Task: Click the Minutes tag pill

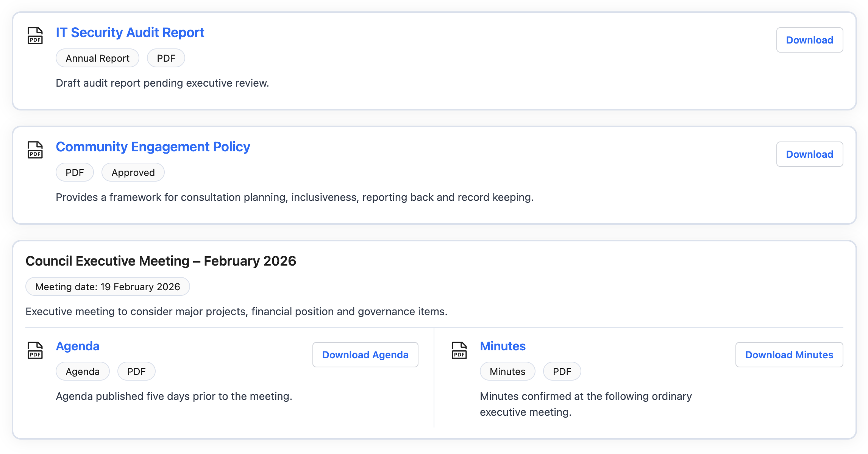Action: pyautogui.click(x=507, y=372)
